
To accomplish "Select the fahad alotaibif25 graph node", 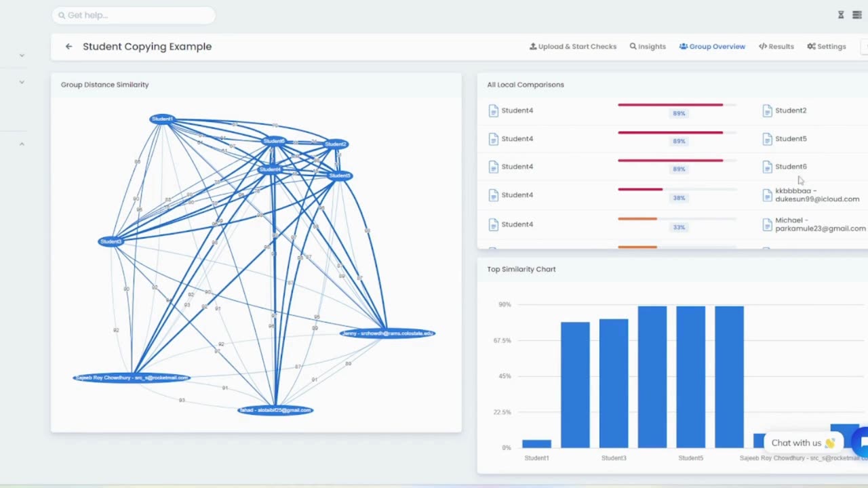I will pos(275,410).
